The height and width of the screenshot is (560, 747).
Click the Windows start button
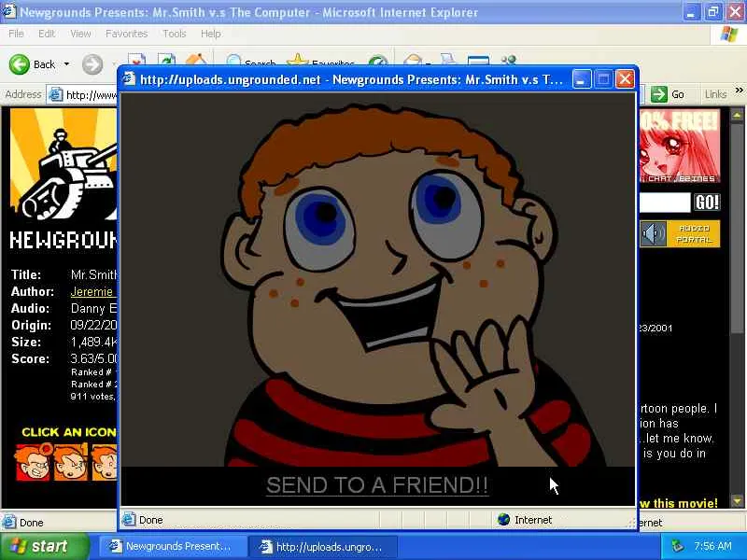tap(44, 546)
